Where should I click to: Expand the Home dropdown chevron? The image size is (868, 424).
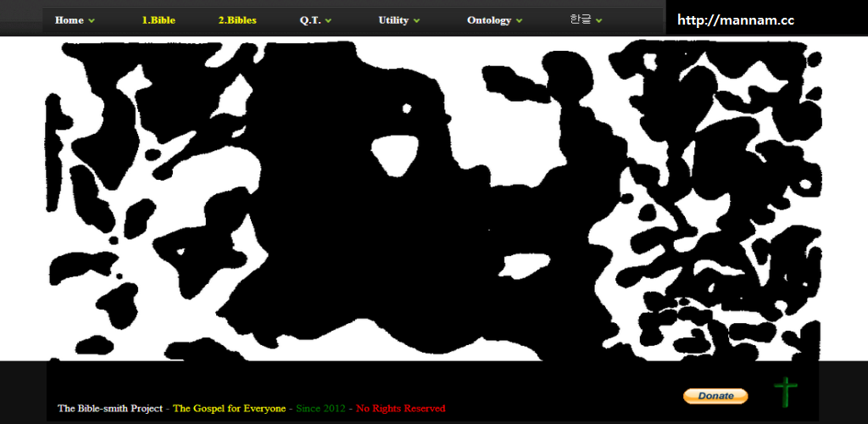pyautogui.click(x=92, y=21)
